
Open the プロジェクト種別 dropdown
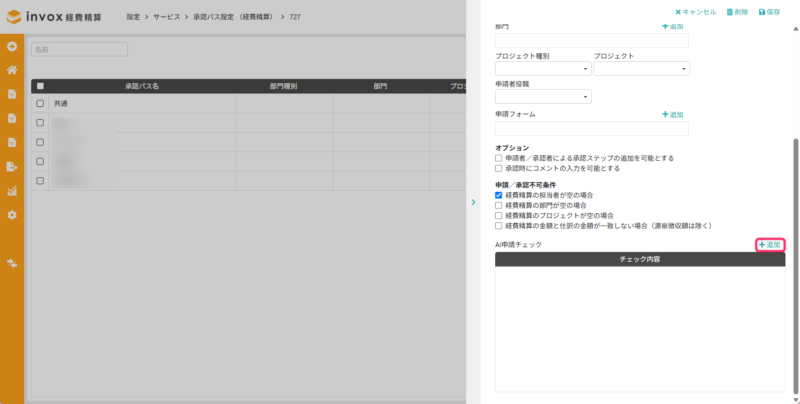tap(543, 68)
